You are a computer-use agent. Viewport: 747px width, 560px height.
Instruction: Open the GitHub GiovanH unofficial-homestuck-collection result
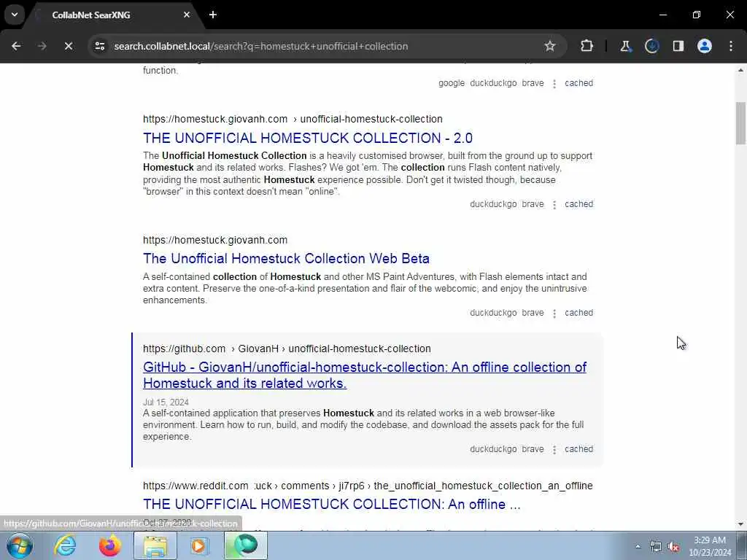365,376
